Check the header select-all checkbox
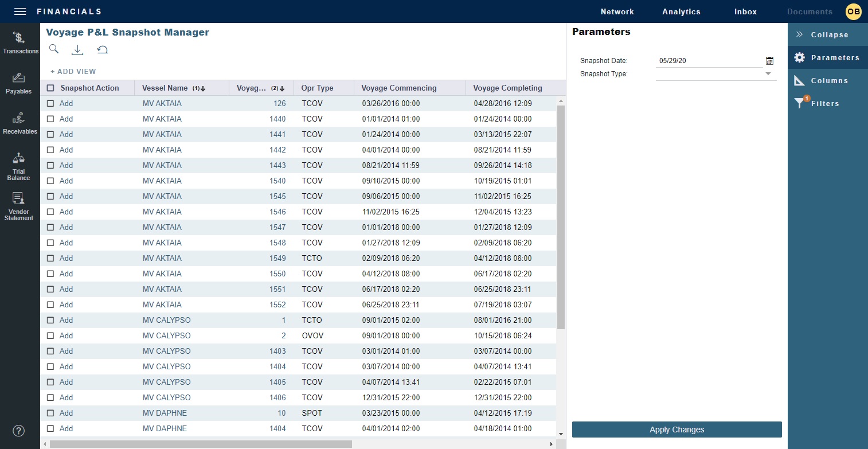868x449 pixels. pyautogui.click(x=50, y=88)
